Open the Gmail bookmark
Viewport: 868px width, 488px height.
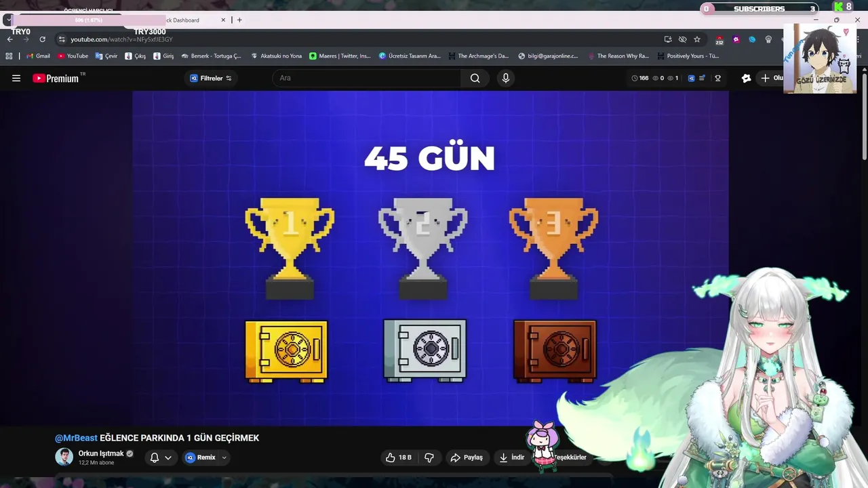(38, 56)
